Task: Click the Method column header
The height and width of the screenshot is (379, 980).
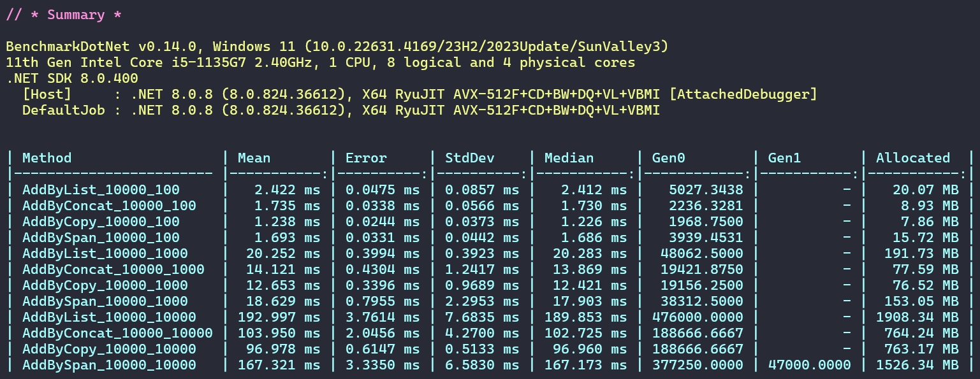Action: coord(47,158)
